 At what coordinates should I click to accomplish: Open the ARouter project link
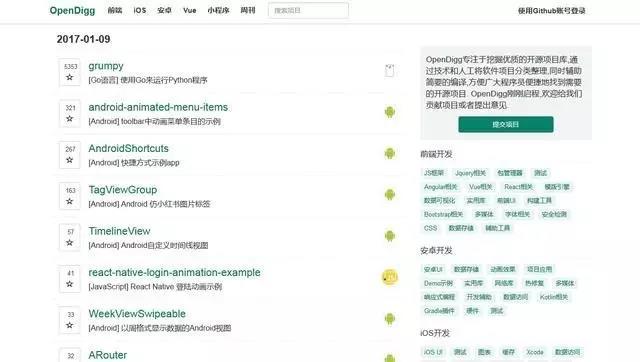pos(108,355)
